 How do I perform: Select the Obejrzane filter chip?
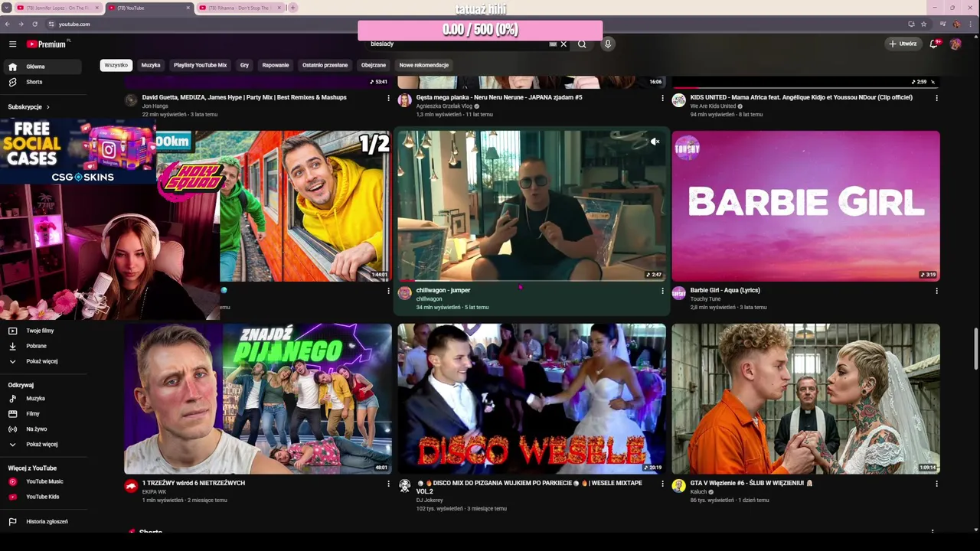click(x=374, y=65)
